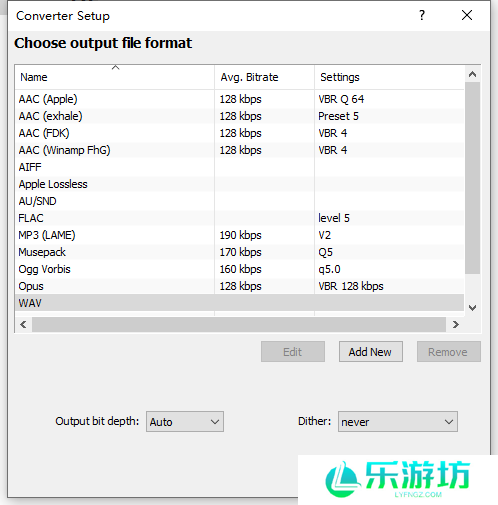The width and height of the screenshot is (498, 505).
Task: Click the greyed-out Edit button
Action: [x=293, y=352]
